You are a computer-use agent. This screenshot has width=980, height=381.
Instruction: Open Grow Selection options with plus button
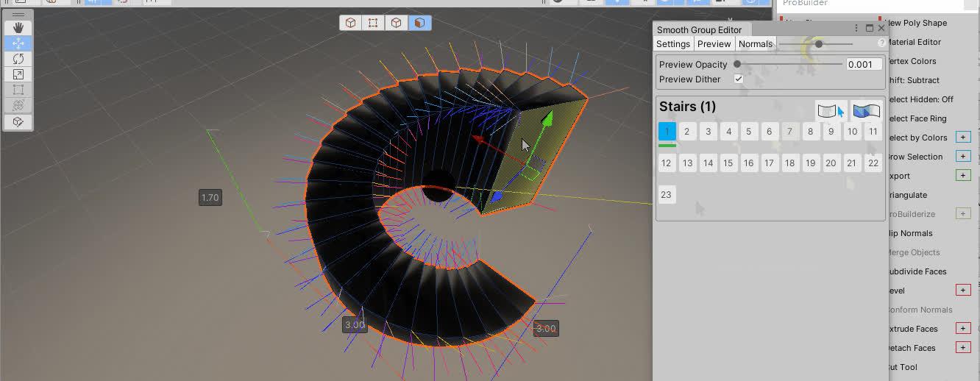click(962, 157)
